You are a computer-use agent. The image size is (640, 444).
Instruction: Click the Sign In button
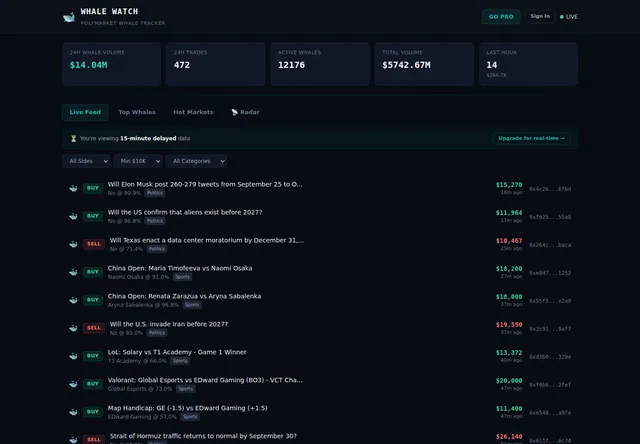click(540, 16)
